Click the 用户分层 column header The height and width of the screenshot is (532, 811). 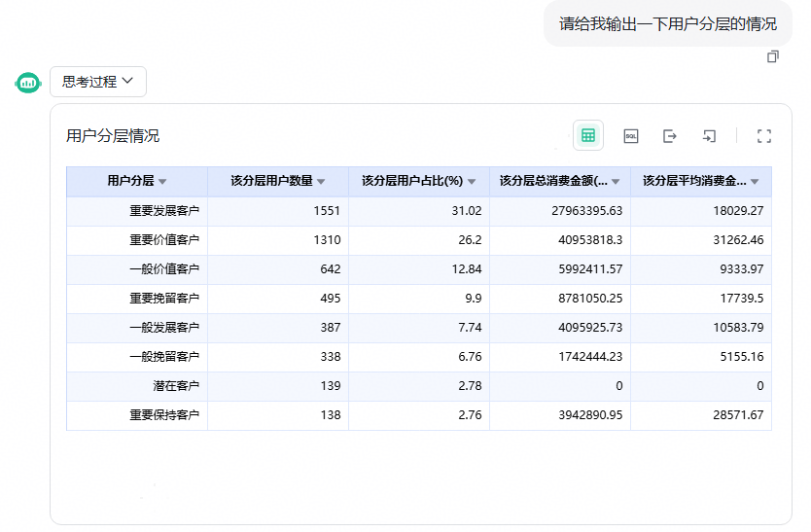(137, 182)
